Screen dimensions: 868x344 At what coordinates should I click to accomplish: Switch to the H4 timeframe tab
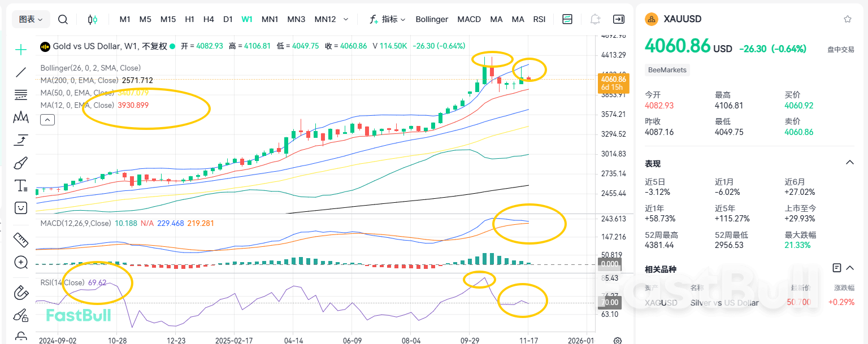point(209,19)
